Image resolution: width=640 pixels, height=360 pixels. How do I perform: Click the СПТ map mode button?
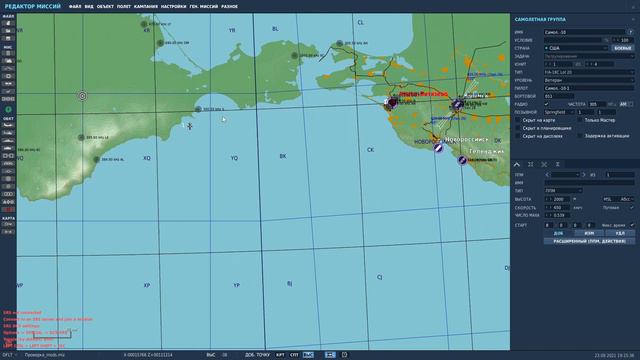pos(294,355)
